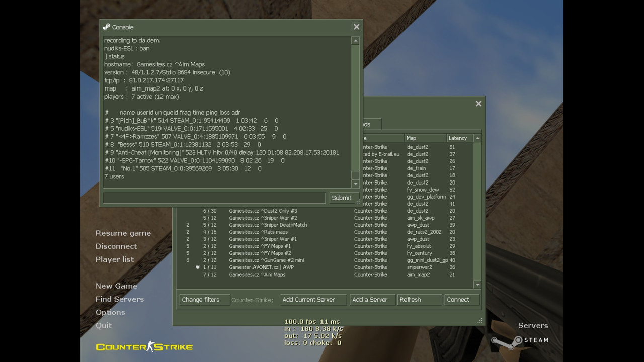Click the "Besss" player line in console
This screenshot has height=362, width=644.
183,144
